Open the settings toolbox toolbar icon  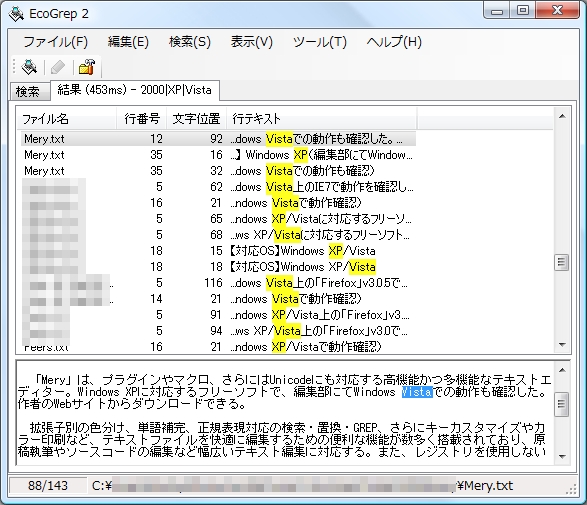tap(87, 67)
